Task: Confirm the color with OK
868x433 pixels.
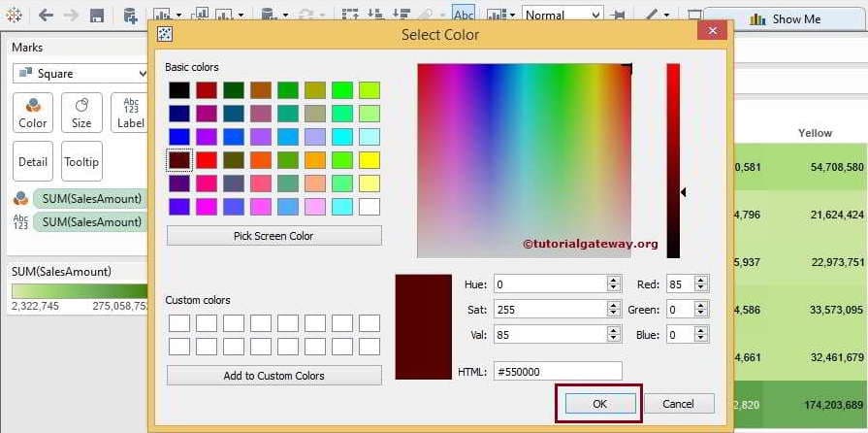Action: [x=600, y=404]
